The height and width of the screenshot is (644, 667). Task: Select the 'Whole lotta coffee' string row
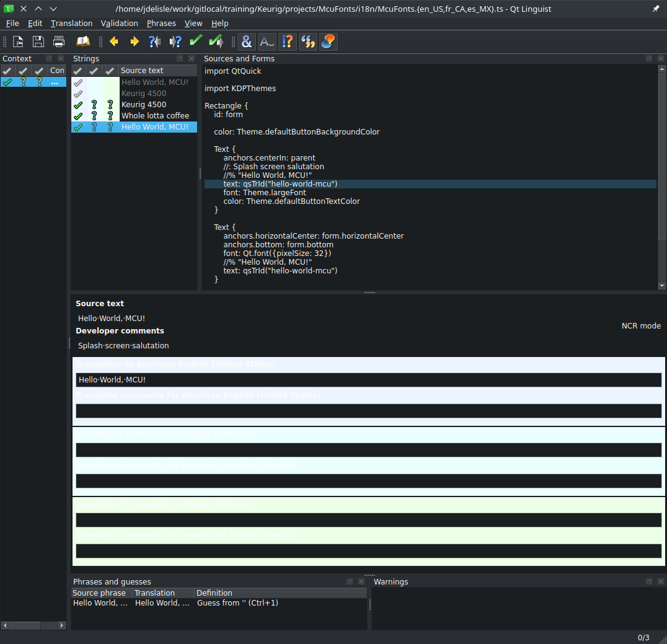[x=134, y=116]
